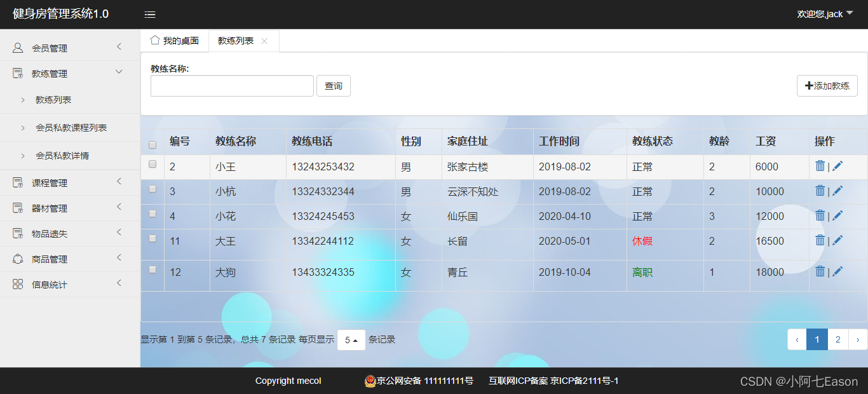Open the 欢迎您,jack user dropdown
This screenshot has height=394, width=868.
825,14
